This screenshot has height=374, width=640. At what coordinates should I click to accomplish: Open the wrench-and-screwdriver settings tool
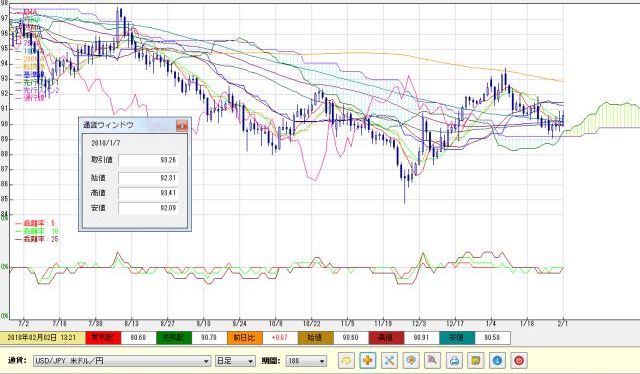[389, 361]
